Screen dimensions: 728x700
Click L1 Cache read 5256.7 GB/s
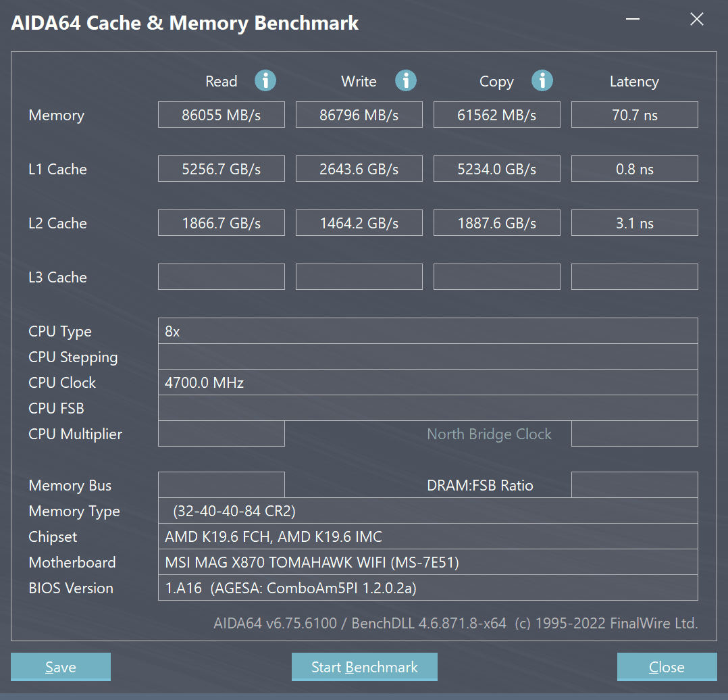(x=222, y=169)
